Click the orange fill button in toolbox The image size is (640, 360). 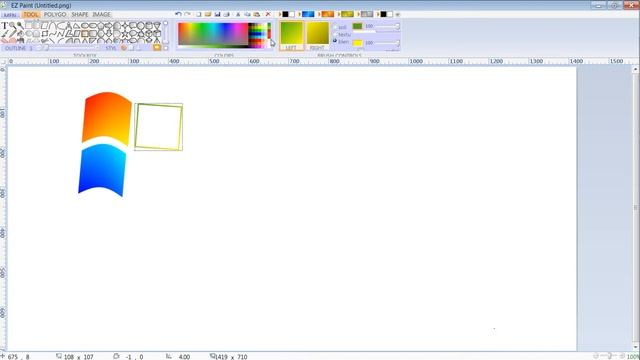[x=157, y=48]
